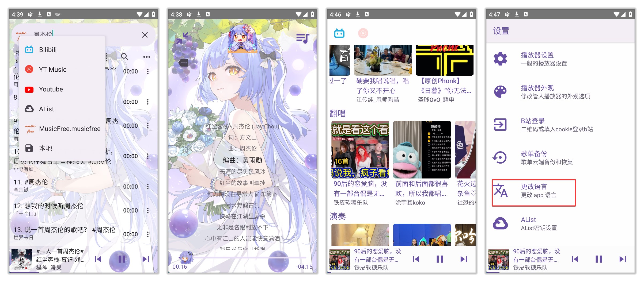The width and height of the screenshot is (644, 282).
Task: Open 前面和后面都很喜欢 video thumbnail
Action: (x=422, y=149)
